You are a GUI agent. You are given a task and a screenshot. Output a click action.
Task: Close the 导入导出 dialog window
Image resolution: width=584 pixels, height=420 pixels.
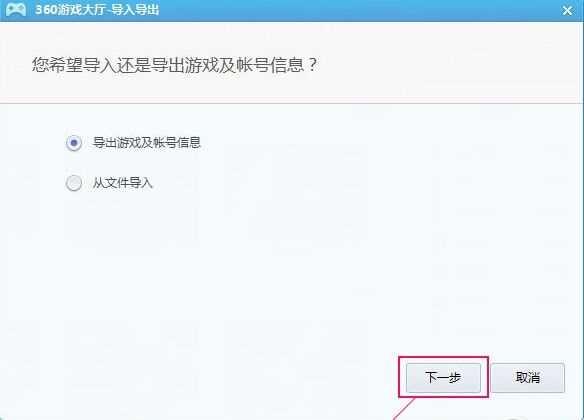(x=567, y=10)
